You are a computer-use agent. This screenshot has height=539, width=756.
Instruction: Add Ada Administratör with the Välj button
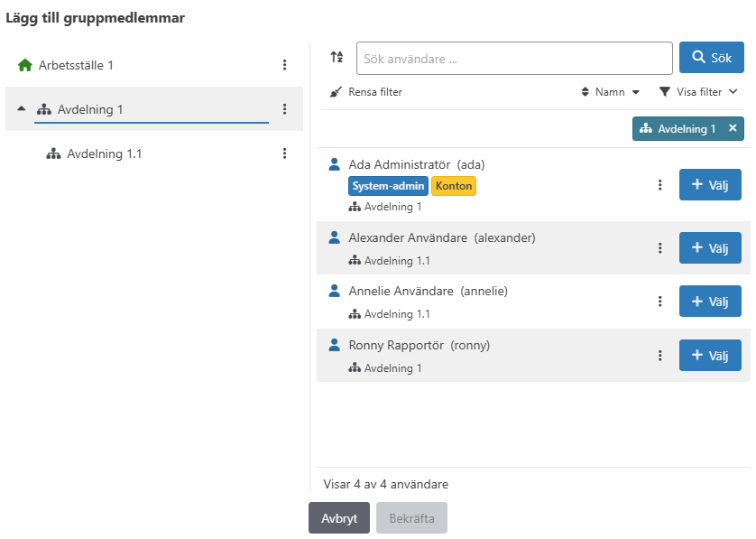710,184
